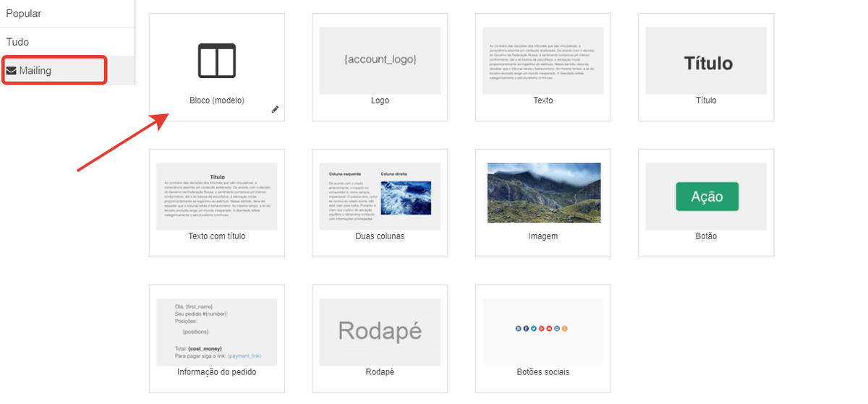Select the Duas colunas preview

tap(380, 197)
